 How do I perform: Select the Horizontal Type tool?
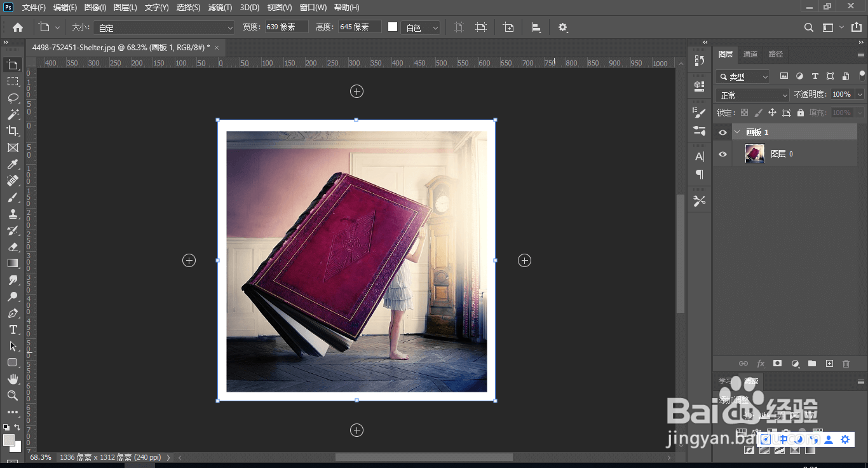(13, 329)
